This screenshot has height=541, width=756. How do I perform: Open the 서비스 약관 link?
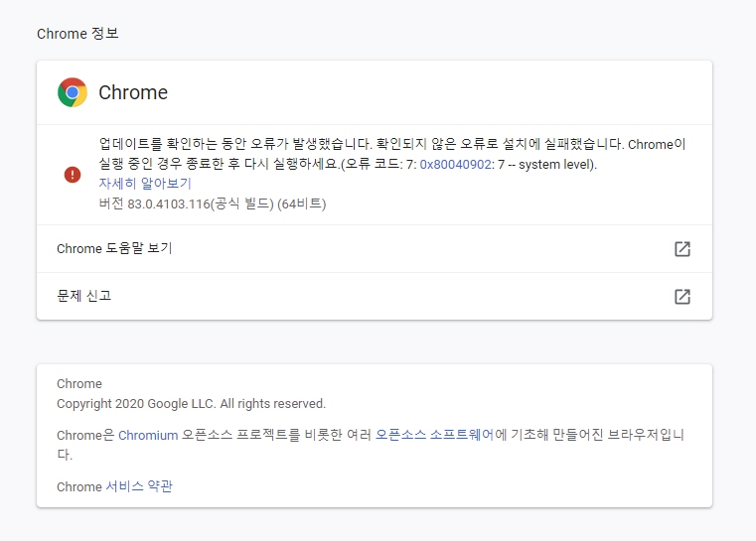[x=139, y=486]
